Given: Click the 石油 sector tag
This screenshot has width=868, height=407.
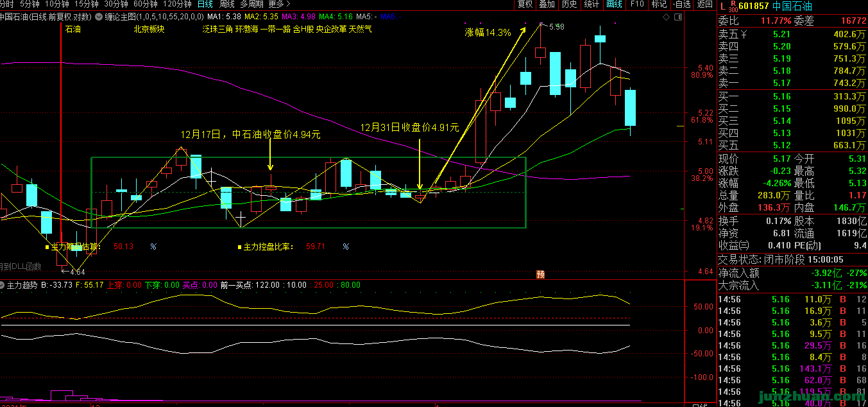Looking at the screenshot, I should point(73,29).
